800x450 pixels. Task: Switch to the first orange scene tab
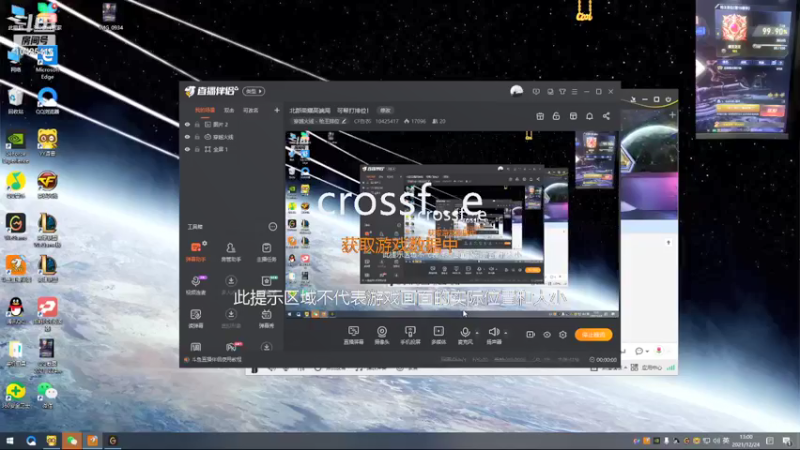(205, 110)
